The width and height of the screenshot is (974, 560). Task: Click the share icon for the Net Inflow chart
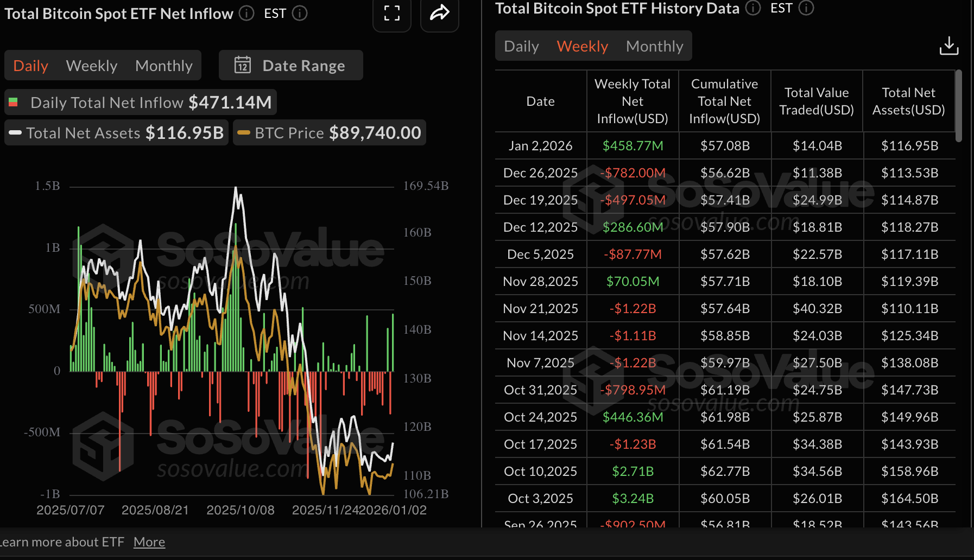click(x=440, y=16)
